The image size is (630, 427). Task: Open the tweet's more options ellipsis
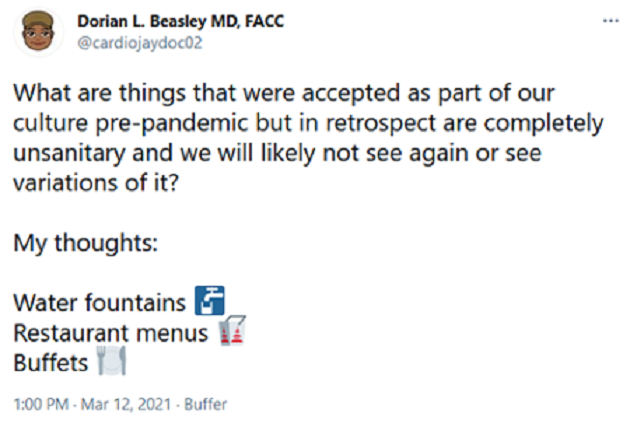click(x=606, y=22)
